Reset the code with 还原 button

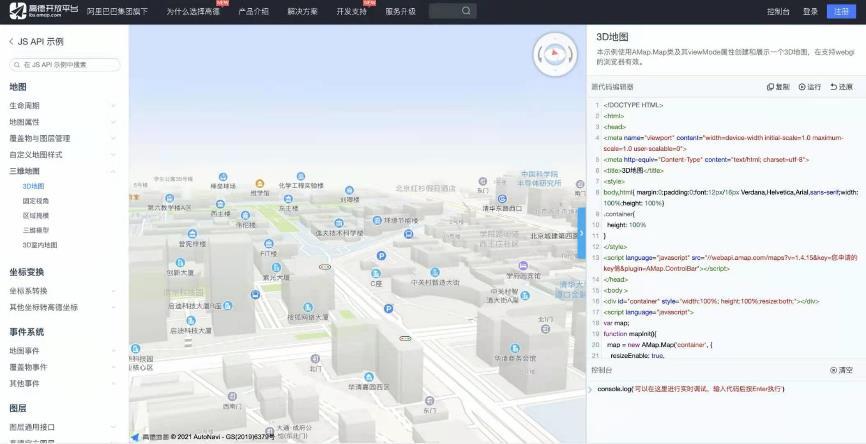click(841, 87)
